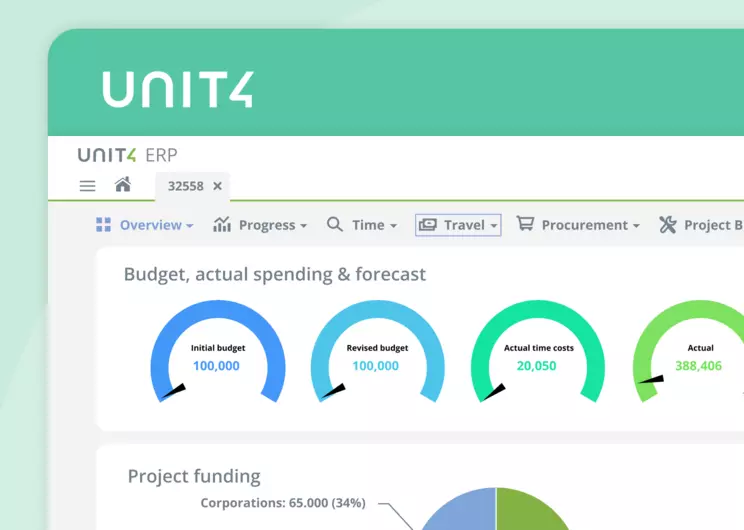Select the Actual time costs value 20,050
Image resolution: width=744 pixels, height=530 pixels.
(x=537, y=366)
